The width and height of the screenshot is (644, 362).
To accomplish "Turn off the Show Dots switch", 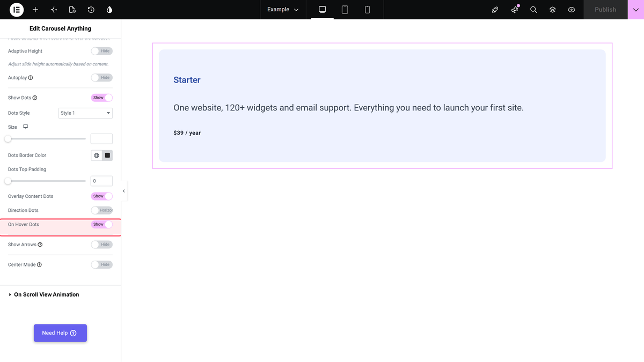I will pyautogui.click(x=101, y=98).
